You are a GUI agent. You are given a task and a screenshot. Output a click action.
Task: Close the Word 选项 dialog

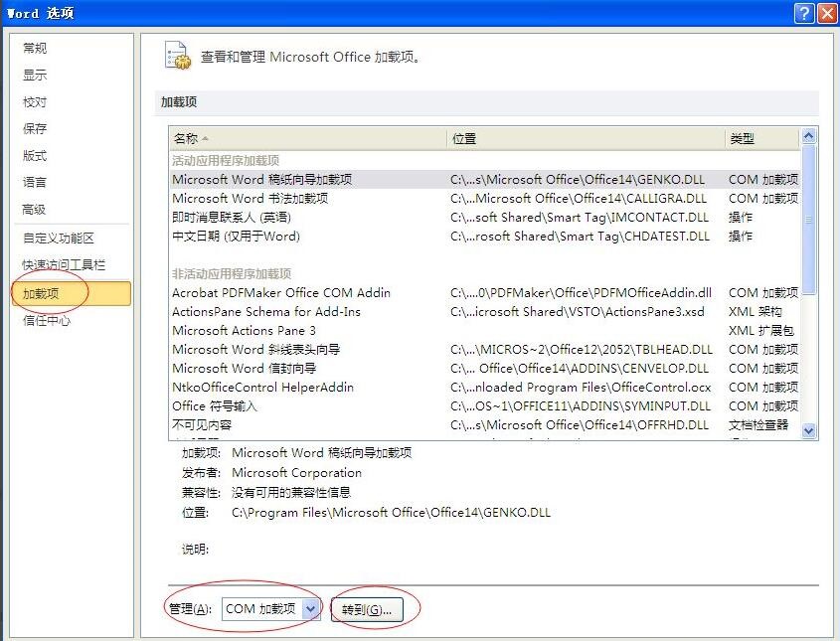(x=827, y=13)
